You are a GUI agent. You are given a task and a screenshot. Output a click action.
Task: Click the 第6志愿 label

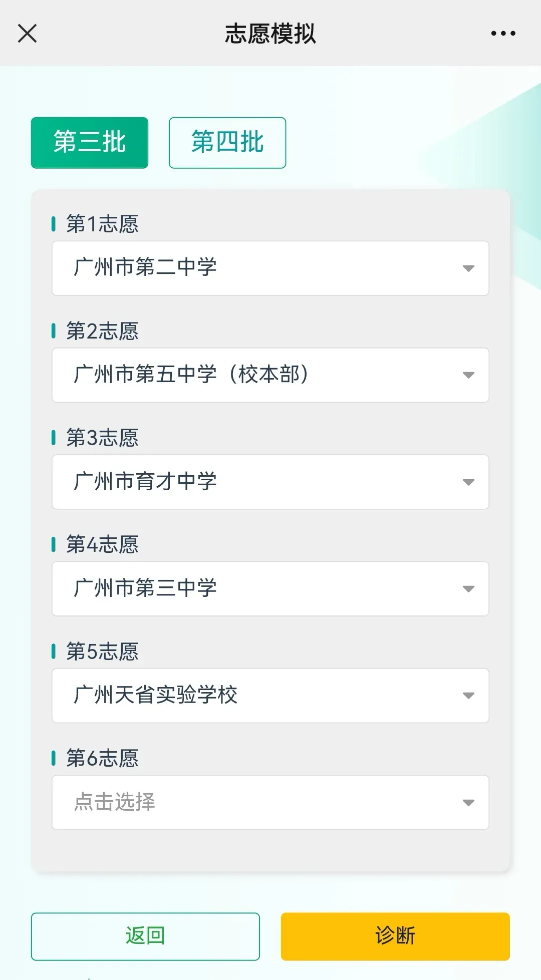[x=102, y=758]
